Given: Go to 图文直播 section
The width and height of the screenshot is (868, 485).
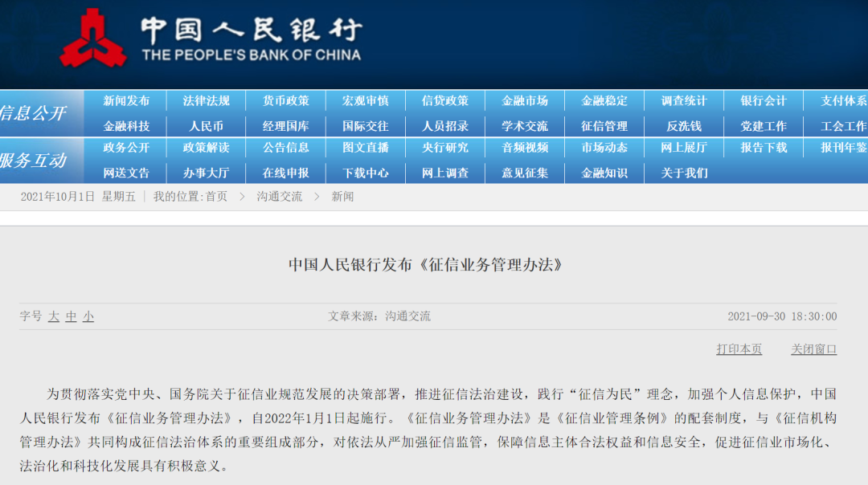Looking at the screenshot, I should [366, 148].
